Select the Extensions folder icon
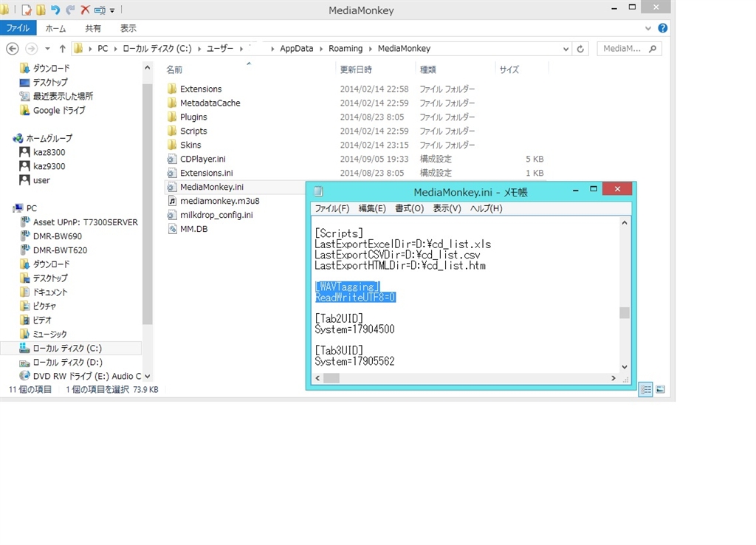 point(172,89)
